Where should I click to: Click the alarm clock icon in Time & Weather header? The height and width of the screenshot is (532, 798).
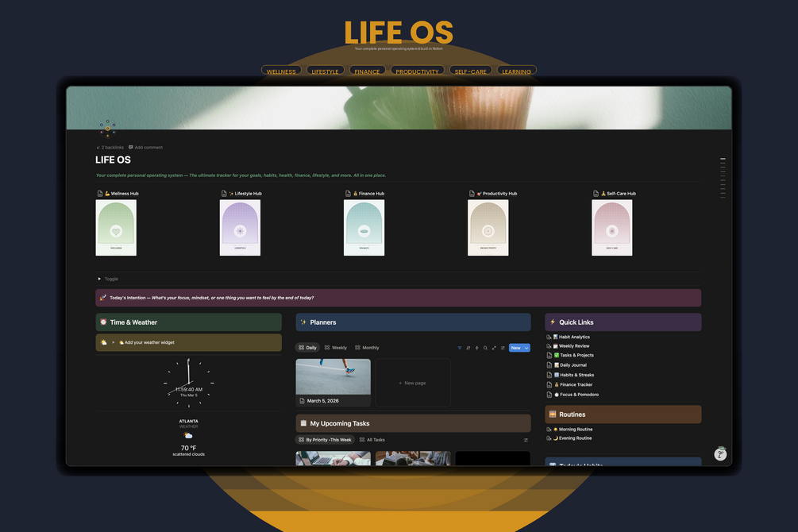point(103,322)
